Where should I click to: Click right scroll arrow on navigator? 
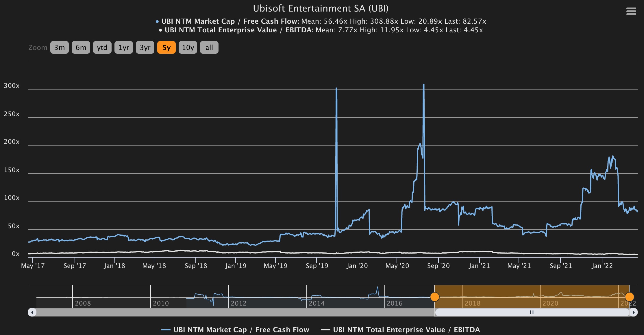(633, 312)
